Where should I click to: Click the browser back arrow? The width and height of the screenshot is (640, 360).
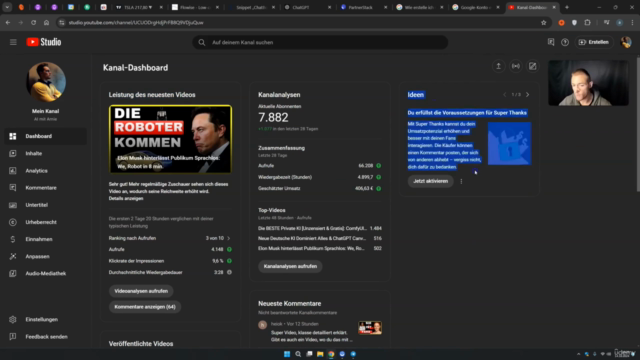(8, 23)
